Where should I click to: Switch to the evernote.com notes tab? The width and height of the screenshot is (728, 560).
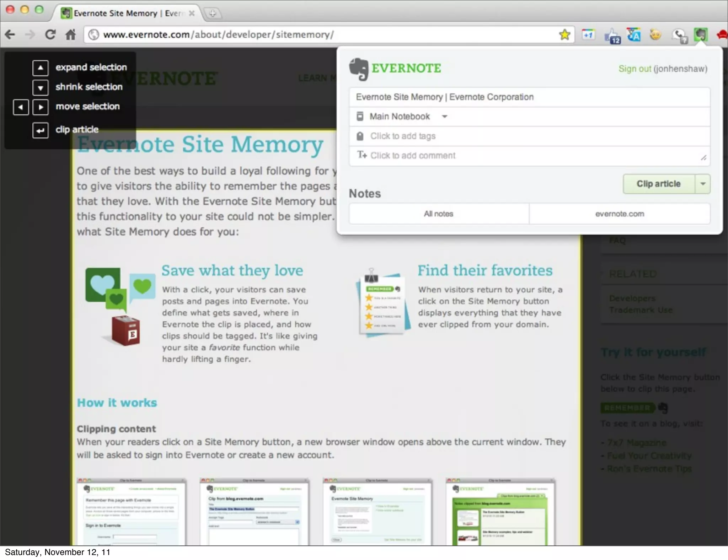pyautogui.click(x=620, y=214)
